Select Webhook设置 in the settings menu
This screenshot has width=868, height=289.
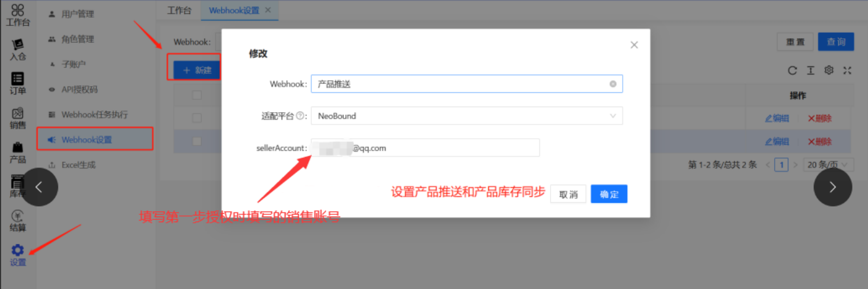click(x=87, y=140)
